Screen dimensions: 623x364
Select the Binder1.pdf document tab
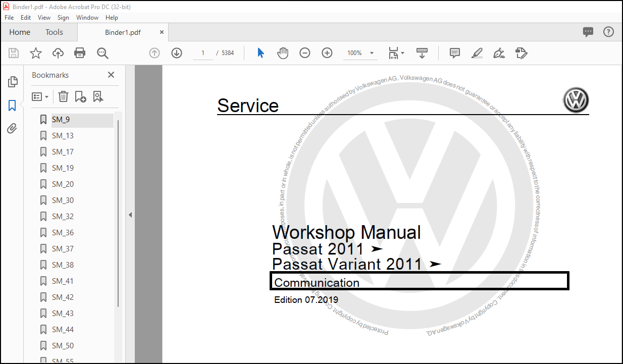pos(123,32)
